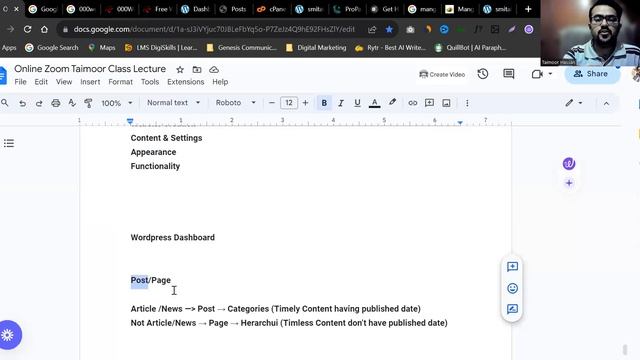Star the document
This screenshot has height=360, width=640.
tap(180, 70)
